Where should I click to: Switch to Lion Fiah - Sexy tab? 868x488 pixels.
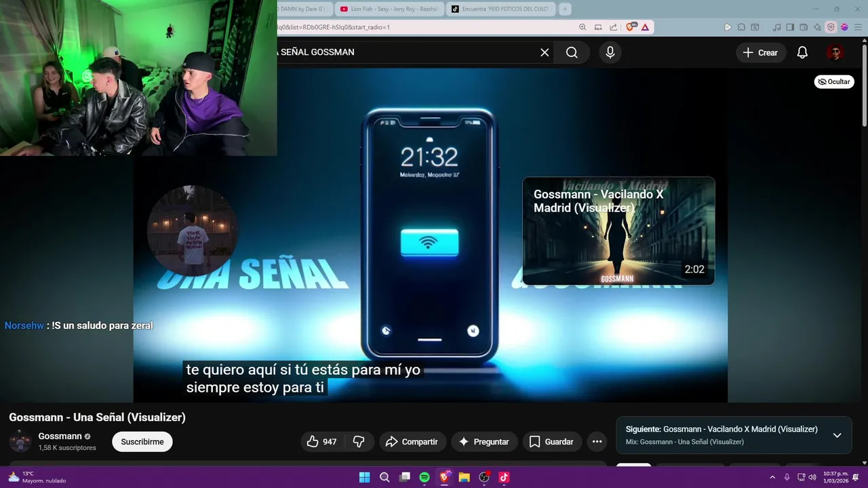pyautogui.click(x=389, y=9)
